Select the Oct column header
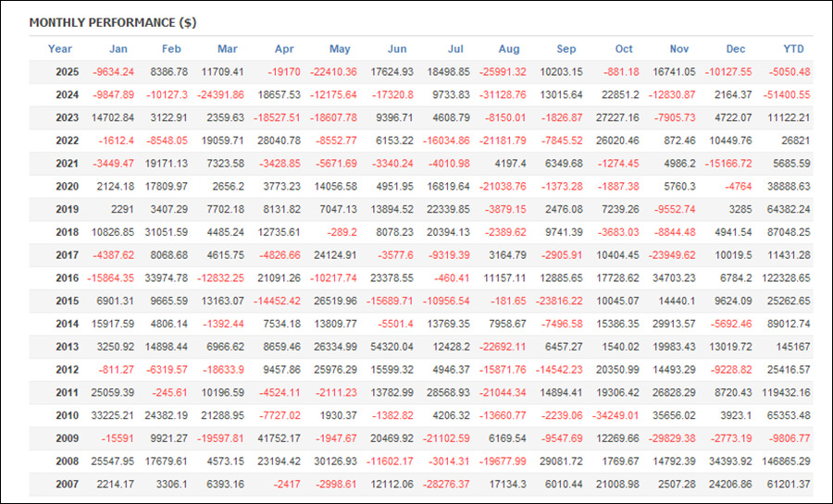This screenshot has width=833, height=504. point(623,49)
